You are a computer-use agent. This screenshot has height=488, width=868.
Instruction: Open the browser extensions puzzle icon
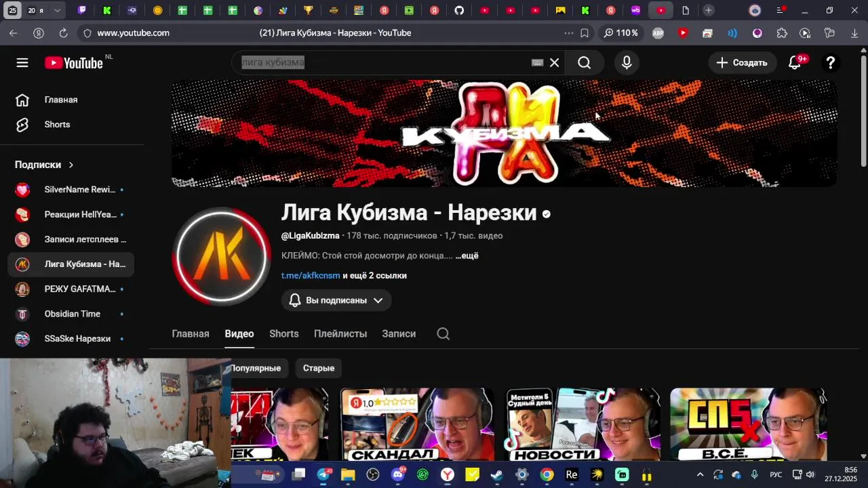pos(782,33)
